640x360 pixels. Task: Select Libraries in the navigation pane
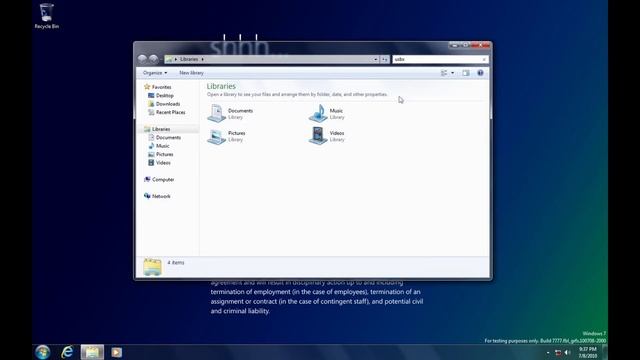pyautogui.click(x=157, y=129)
